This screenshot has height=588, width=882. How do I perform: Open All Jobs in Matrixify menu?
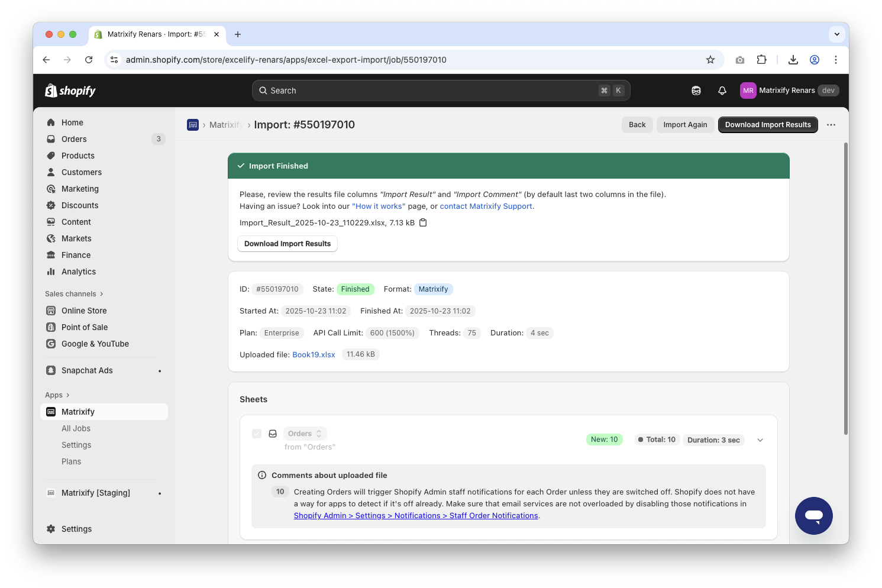tap(76, 428)
